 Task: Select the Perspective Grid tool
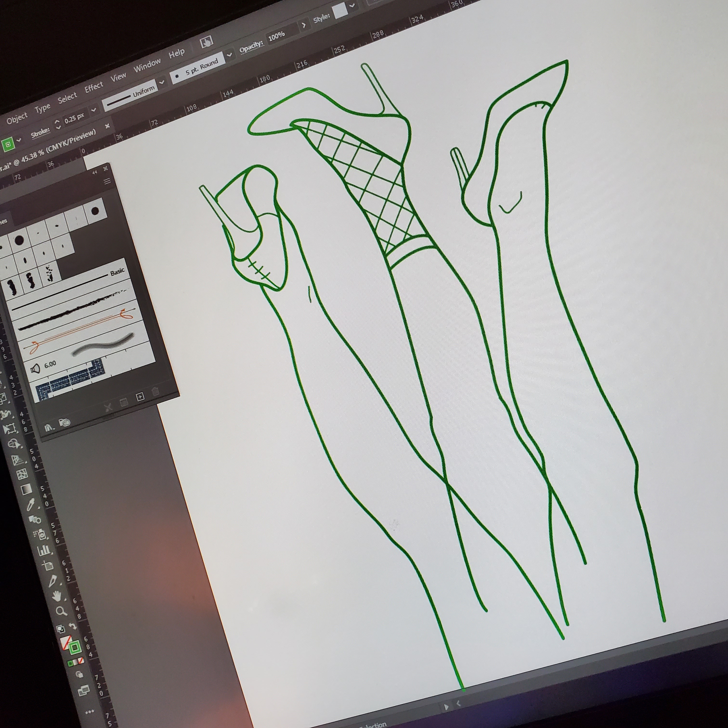point(19,460)
